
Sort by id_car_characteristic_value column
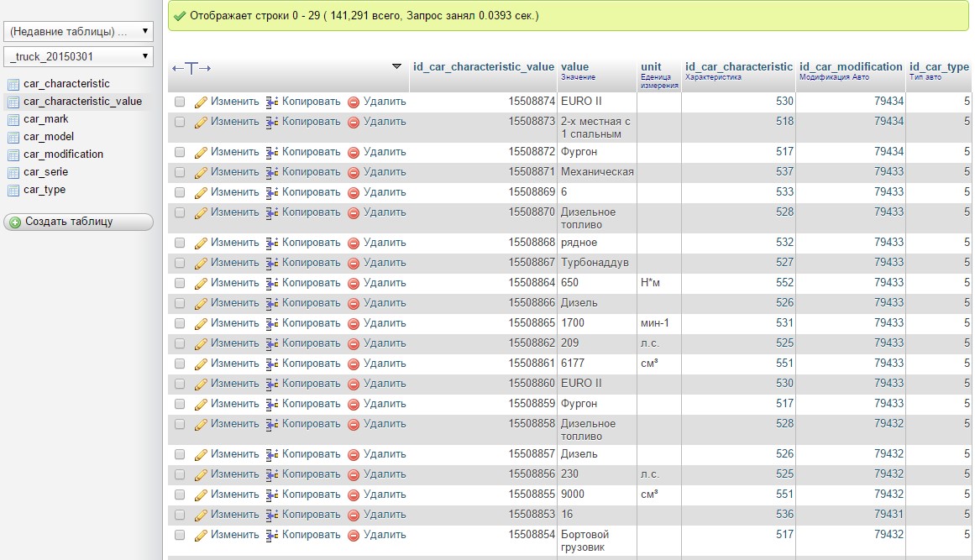coord(483,67)
